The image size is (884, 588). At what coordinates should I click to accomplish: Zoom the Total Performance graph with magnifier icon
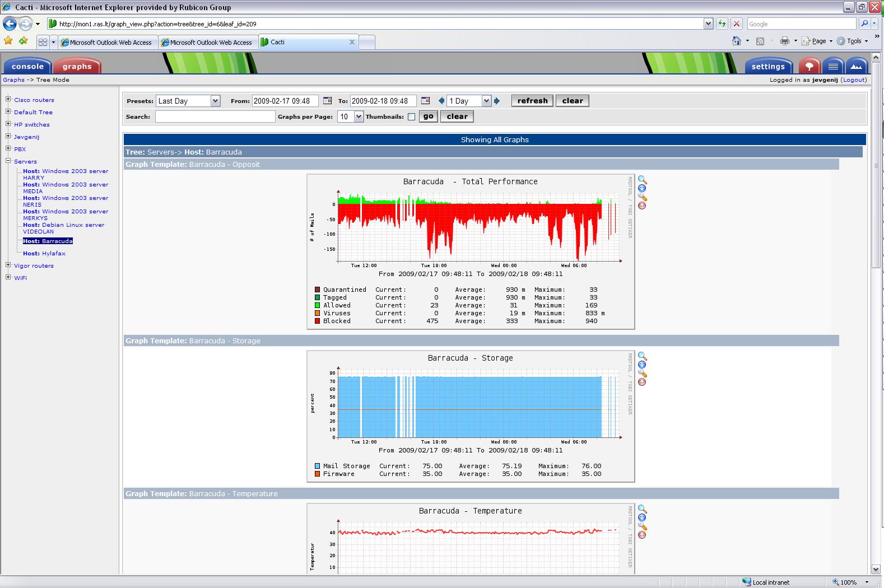coord(642,180)
